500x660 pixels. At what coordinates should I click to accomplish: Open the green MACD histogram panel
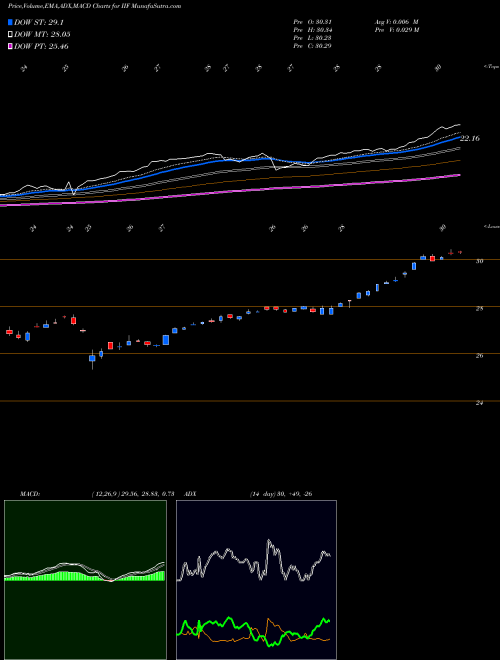tap(85, 580)
